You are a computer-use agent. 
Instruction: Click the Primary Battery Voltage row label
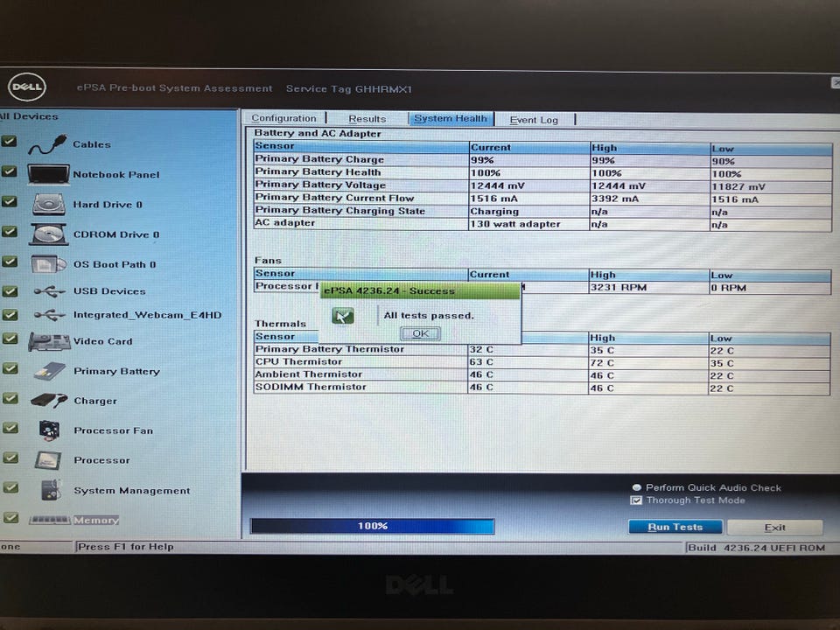320,185
